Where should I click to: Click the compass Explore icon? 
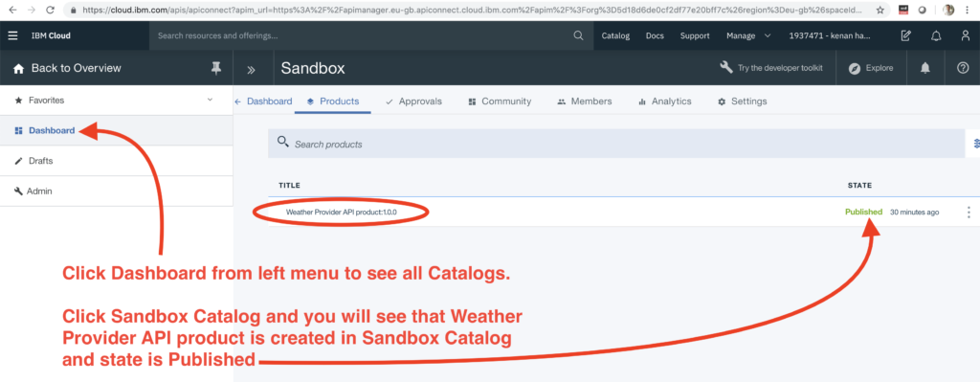tap(855, 69)
